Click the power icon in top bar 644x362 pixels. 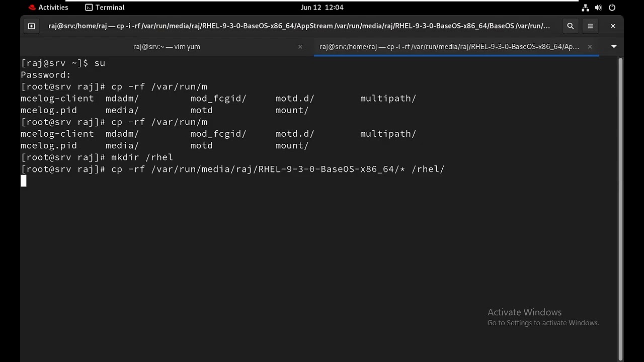[612, 8]
